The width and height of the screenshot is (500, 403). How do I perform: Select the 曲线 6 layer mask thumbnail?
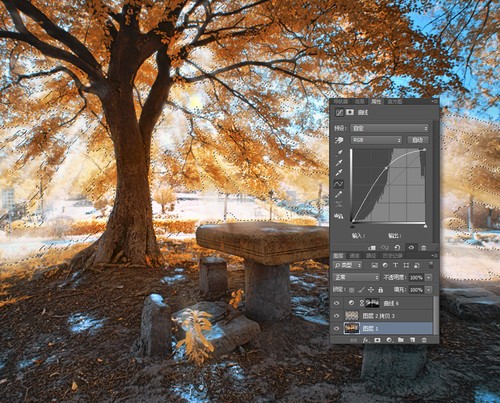372,303
